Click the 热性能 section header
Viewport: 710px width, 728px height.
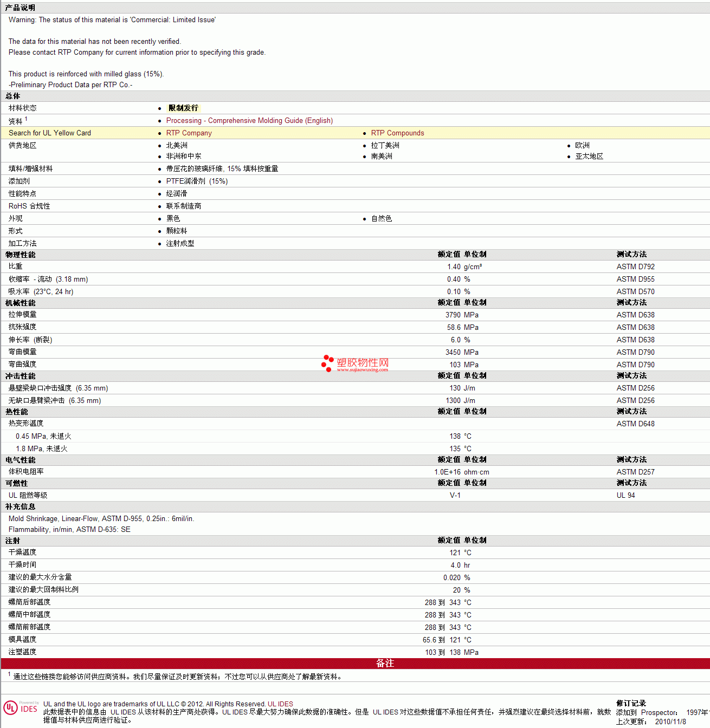tap(16, 412)
